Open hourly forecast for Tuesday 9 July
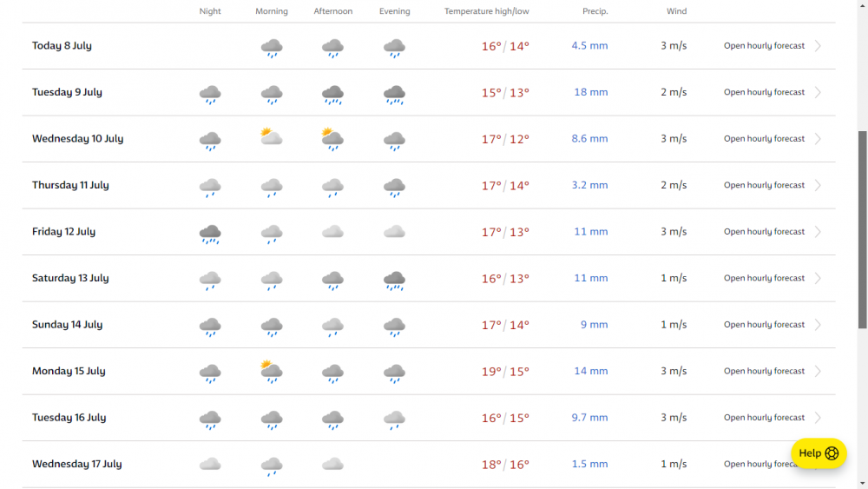868x489 pixels. pos(764,92)
